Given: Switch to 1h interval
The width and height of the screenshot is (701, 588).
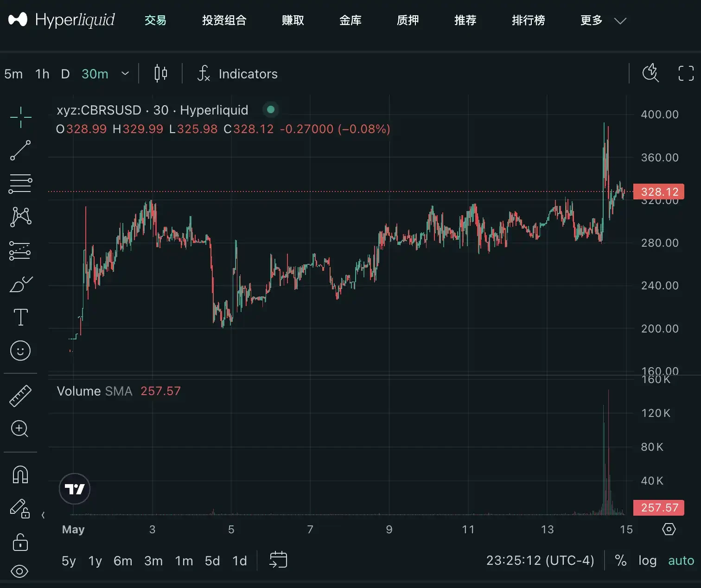Looking at the screenshot, I should point(42,74).
